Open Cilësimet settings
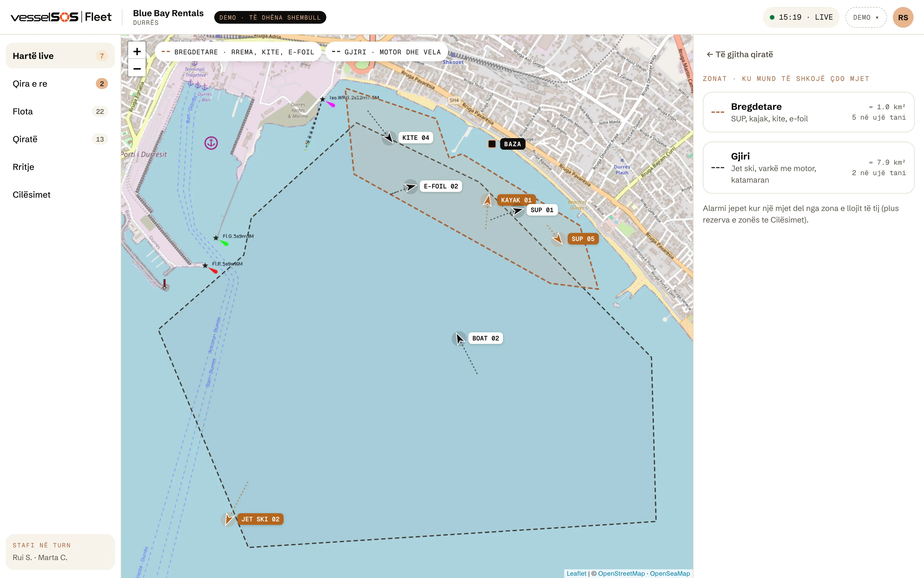 (x=60, y=194)
